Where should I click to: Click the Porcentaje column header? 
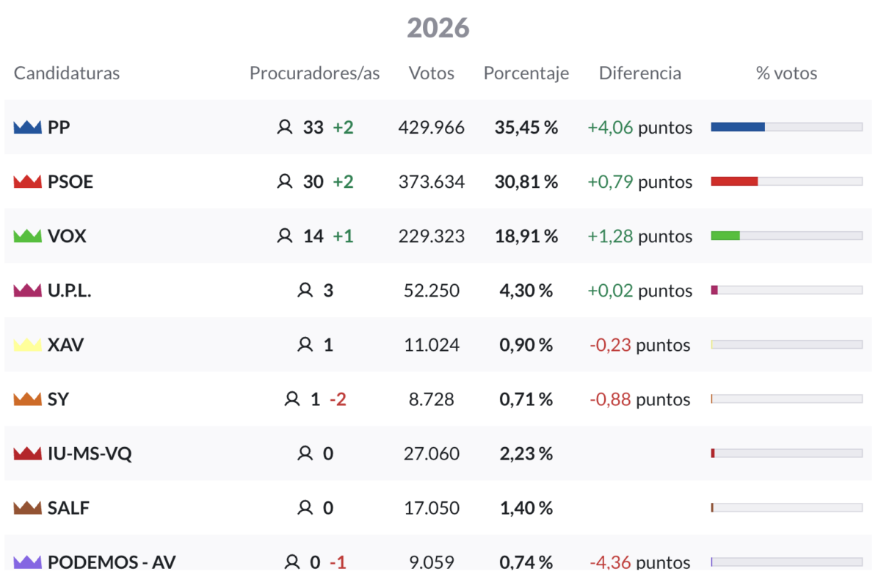click(526, 73)
